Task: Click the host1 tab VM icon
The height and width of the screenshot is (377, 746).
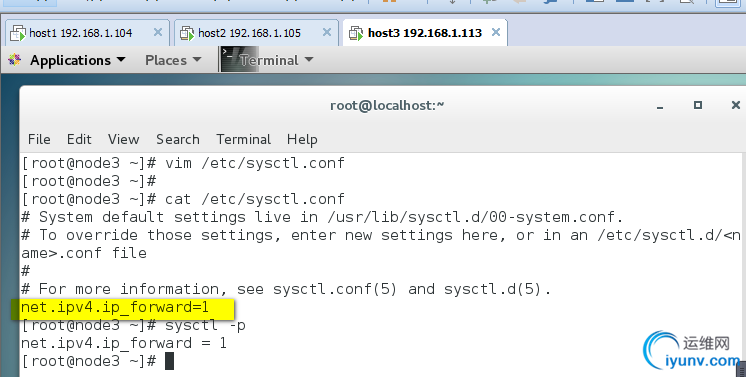Action: pyautogui.click(x=18, y=33)
